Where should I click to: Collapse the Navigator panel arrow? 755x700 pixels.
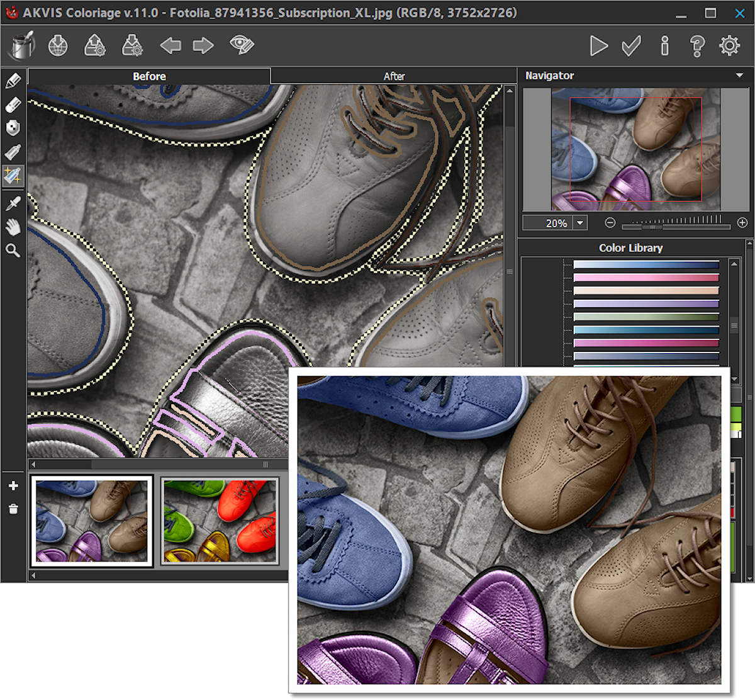[739, 76]
